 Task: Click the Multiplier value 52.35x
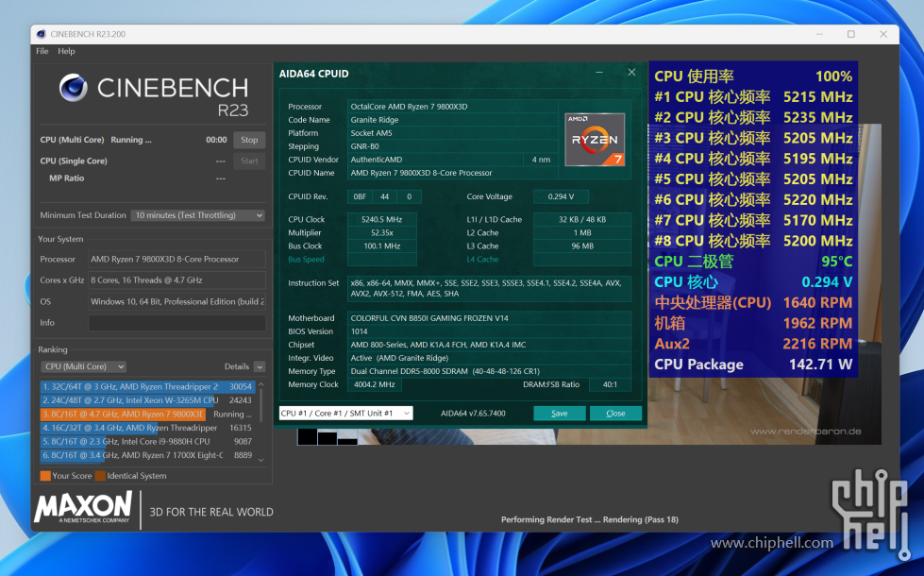382,233
